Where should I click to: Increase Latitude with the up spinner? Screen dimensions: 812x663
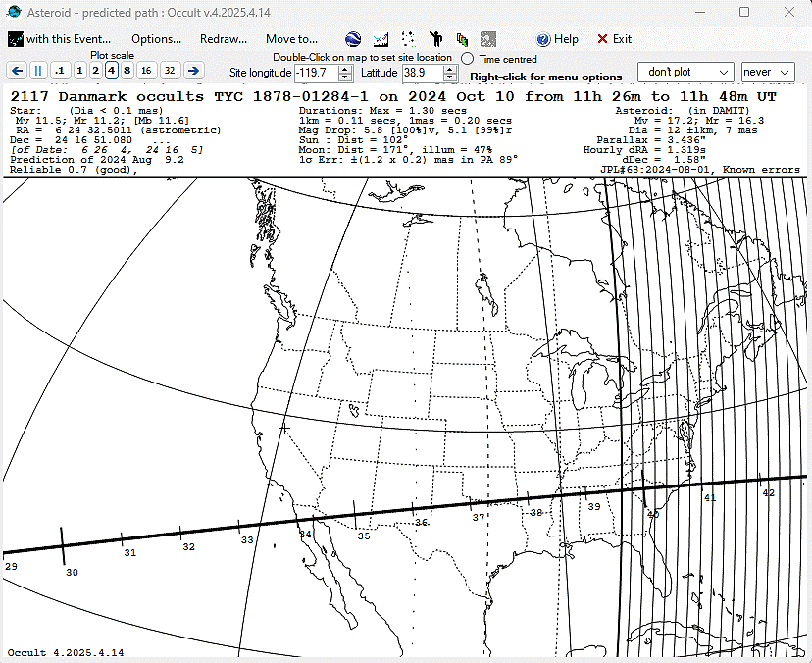[450, 69]
